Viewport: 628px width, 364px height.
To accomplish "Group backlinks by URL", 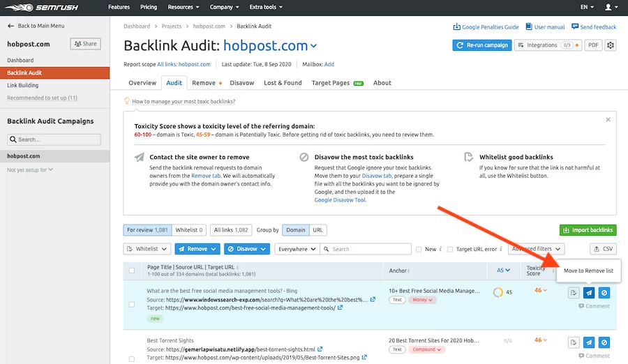I will 317,230.
